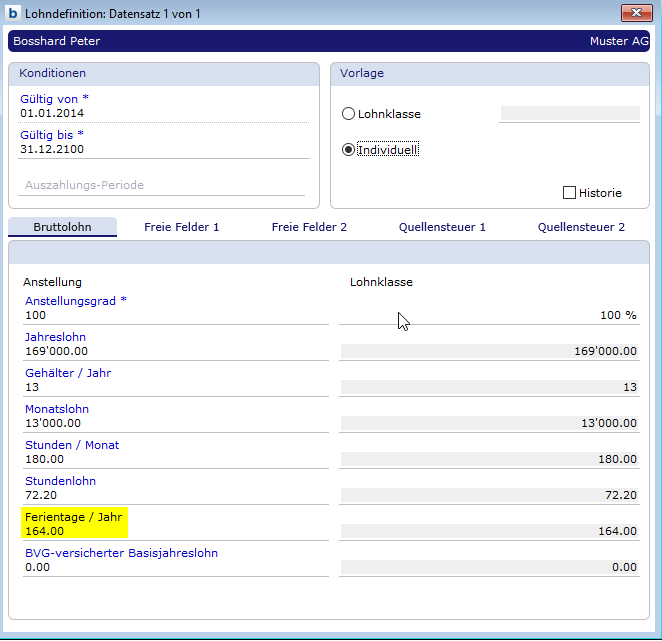The image size is (662, 641).
Task: Switch to the Quellensteuer 2 tab
Action: tap(581, 227)
